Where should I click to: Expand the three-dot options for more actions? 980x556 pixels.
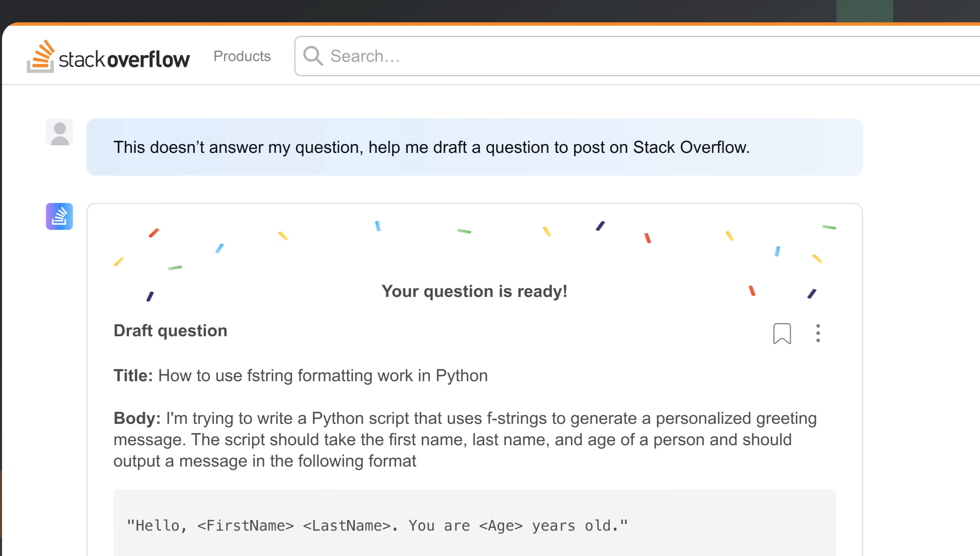(818, 333)
